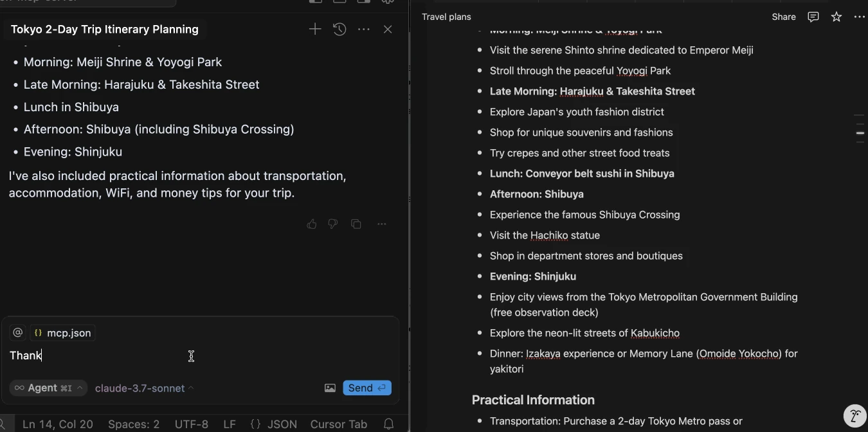This screenshot has width=868, height=432.
Task: Add context with the @ button
Action: pos(18,333)
